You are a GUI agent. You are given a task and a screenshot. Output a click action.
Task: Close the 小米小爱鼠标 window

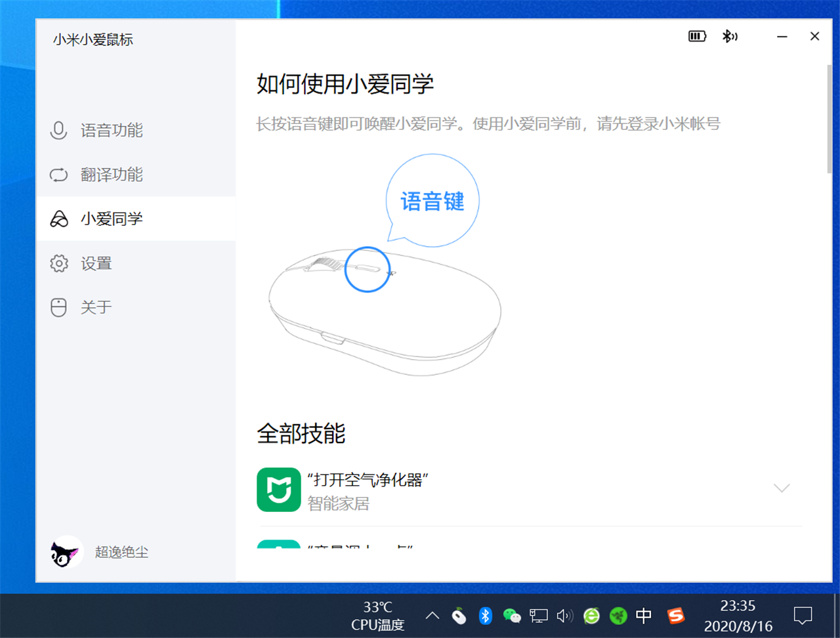[814, 37]
